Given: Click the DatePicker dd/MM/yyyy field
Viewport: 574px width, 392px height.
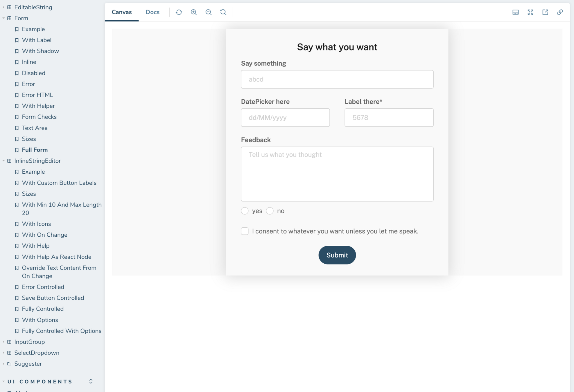Looking at the screenshot, I should pos(285,118).
